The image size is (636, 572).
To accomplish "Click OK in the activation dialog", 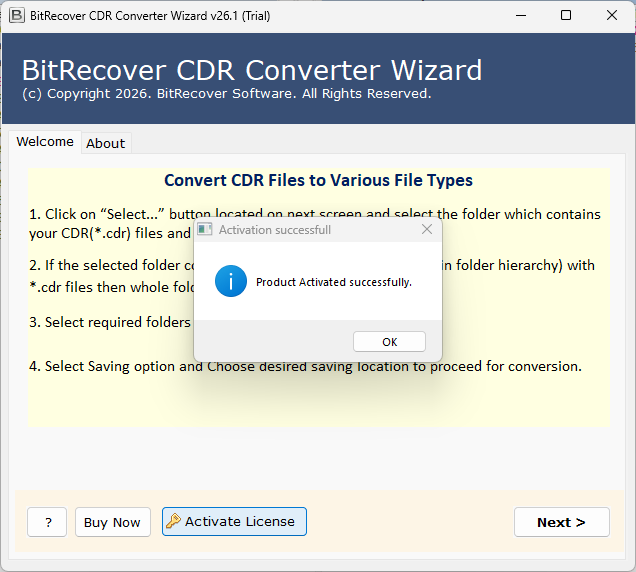I will (389, 342).
